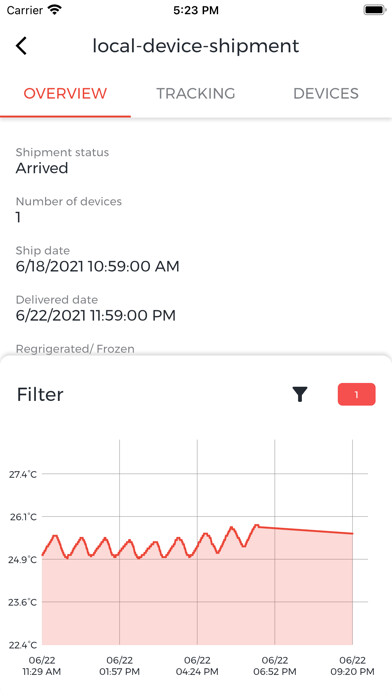Screen dimensions: 392x696
Task: Tap the 5:23 PM status bar clock
Action: point(196,10)
